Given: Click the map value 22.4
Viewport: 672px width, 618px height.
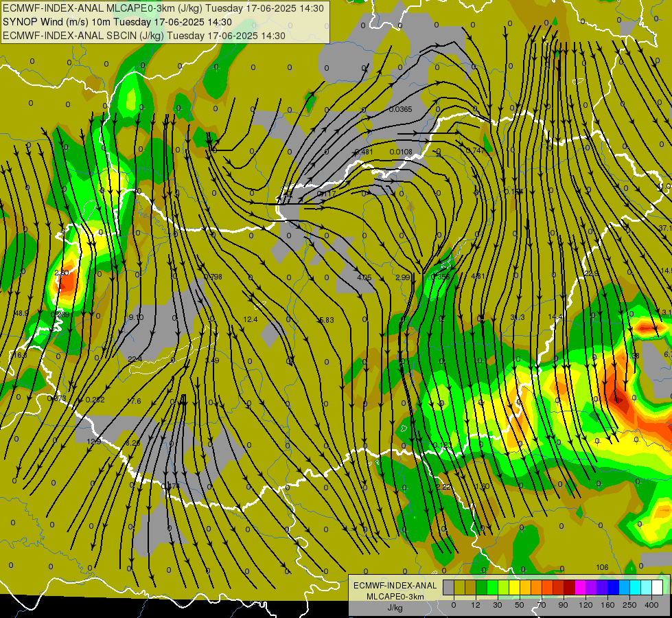Looking at the screenshot, I should pos(135,359).
